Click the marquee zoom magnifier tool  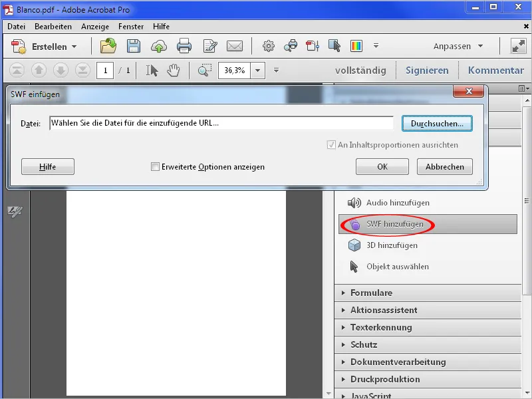pyautogui.click(x=205, y=70)
